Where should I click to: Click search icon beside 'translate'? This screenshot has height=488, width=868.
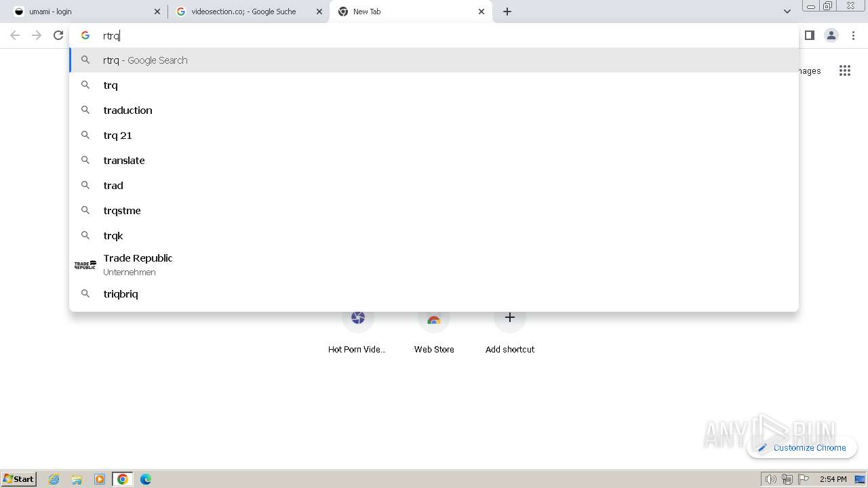[85, 160]
